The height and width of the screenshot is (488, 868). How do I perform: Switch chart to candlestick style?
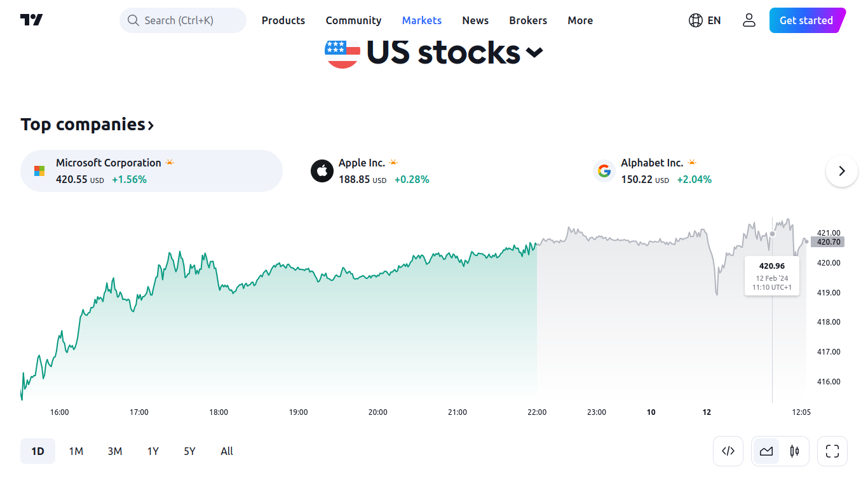tap(794, 451)
